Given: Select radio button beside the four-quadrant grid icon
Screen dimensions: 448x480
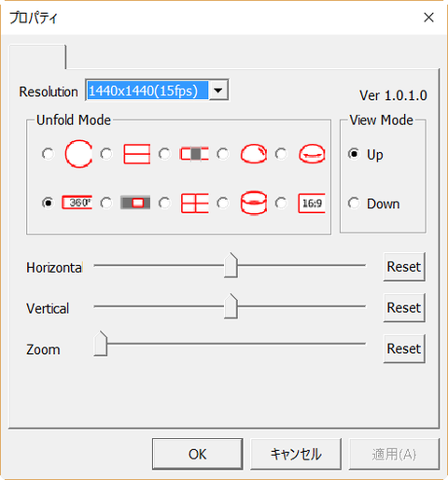Looking at the screenshot, I should coord(164,203).
